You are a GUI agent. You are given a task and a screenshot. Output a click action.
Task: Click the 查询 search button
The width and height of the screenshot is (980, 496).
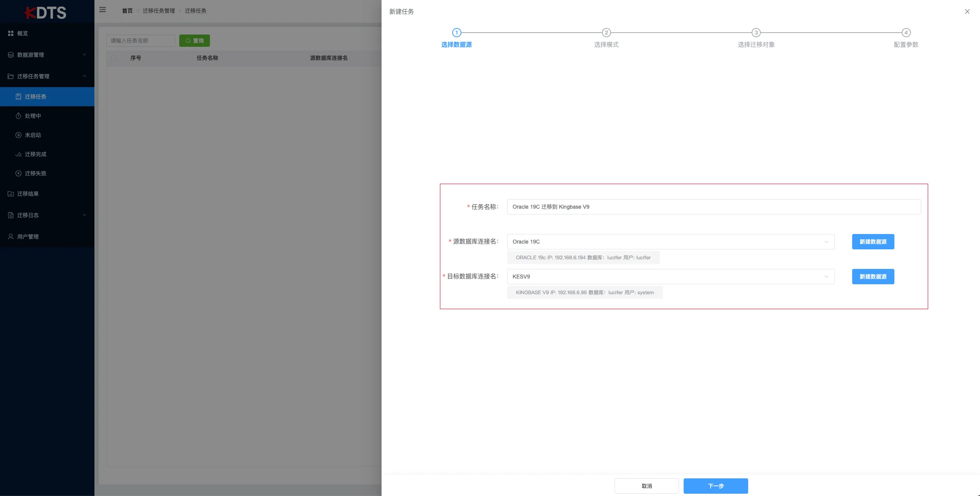point(194,41)
